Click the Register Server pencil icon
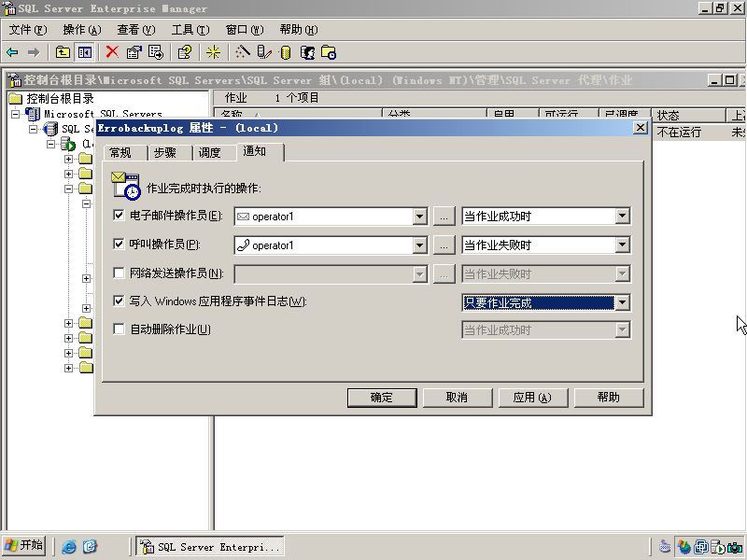This screenshot has width=747, height=560. (x=264, y=52)
